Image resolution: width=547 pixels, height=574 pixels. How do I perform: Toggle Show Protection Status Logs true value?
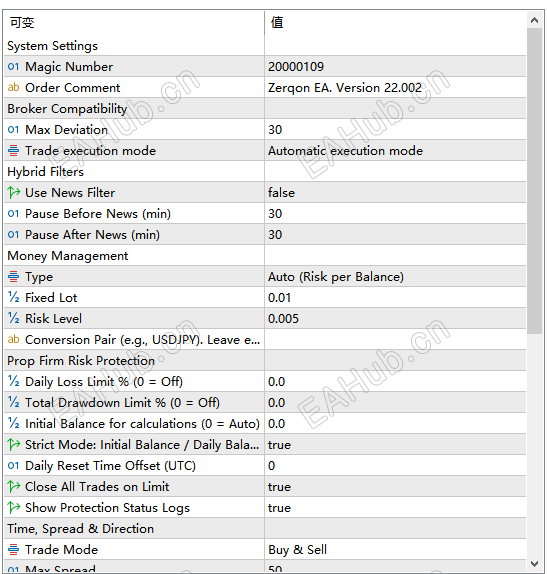[x=395, y=508]
